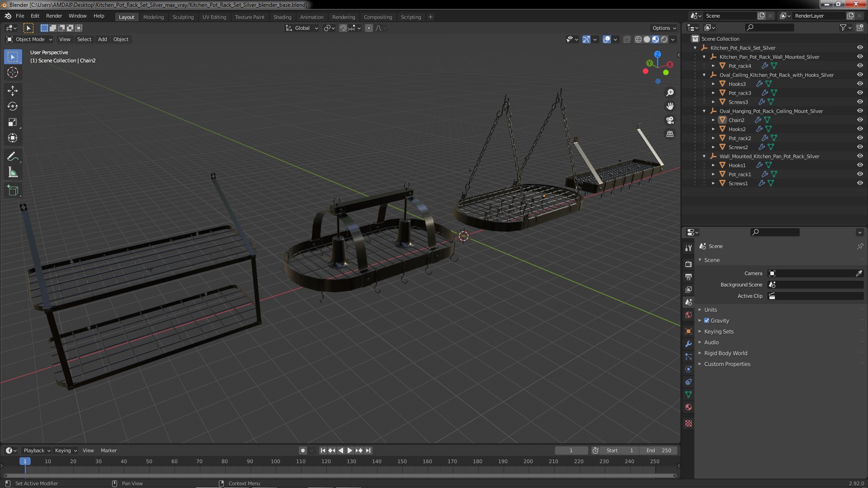The height and width of the screenshot is (488, 868).
Task: Switch to the Shading workspace tab
Action: [282, 17]
